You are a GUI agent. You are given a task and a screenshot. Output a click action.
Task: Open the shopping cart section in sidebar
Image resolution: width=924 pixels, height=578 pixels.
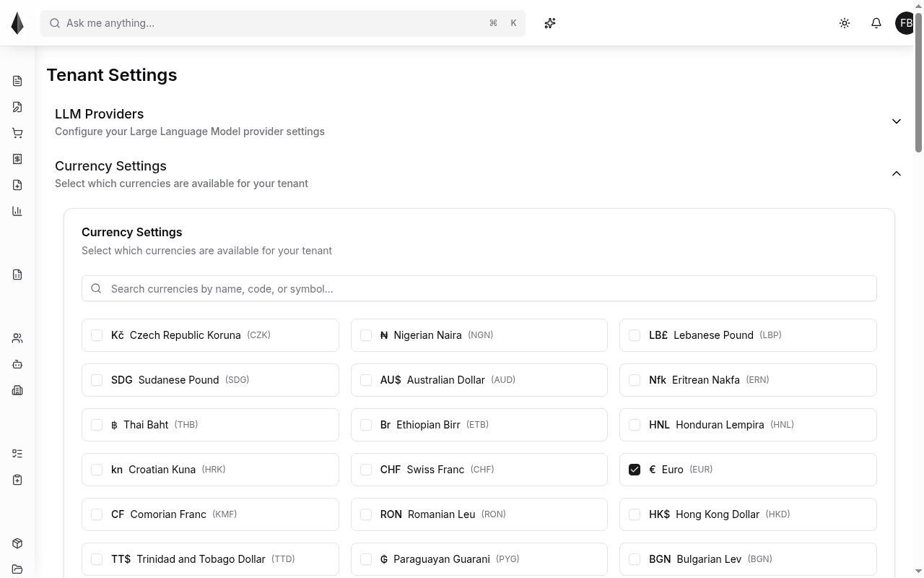pyautogui.click(x=17, y=133)
